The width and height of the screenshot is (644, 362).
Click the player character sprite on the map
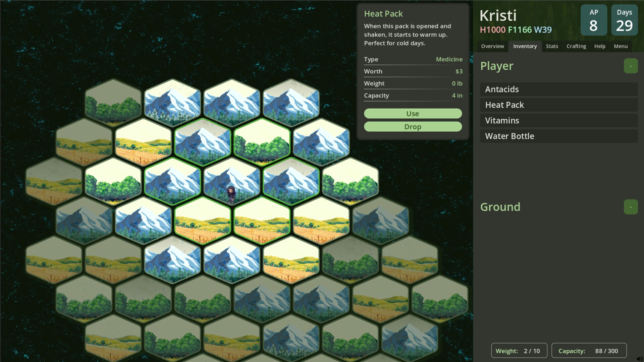coord(231,194)
